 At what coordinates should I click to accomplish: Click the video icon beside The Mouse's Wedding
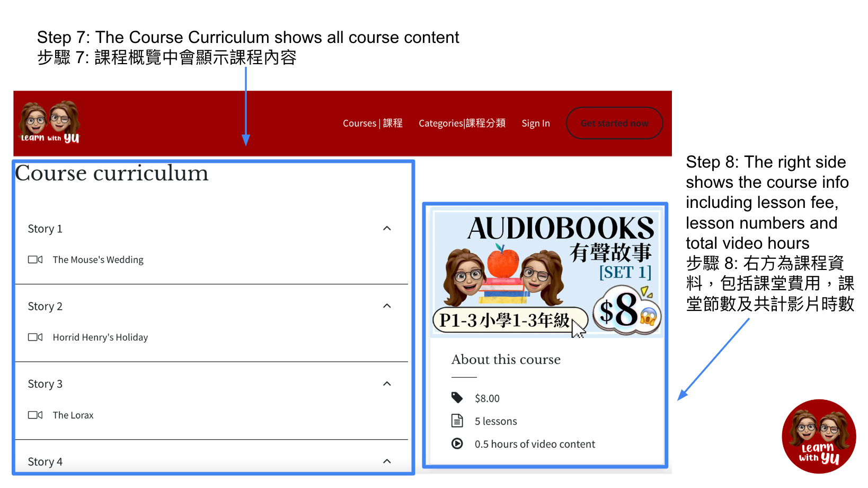[x=36, y=259]
